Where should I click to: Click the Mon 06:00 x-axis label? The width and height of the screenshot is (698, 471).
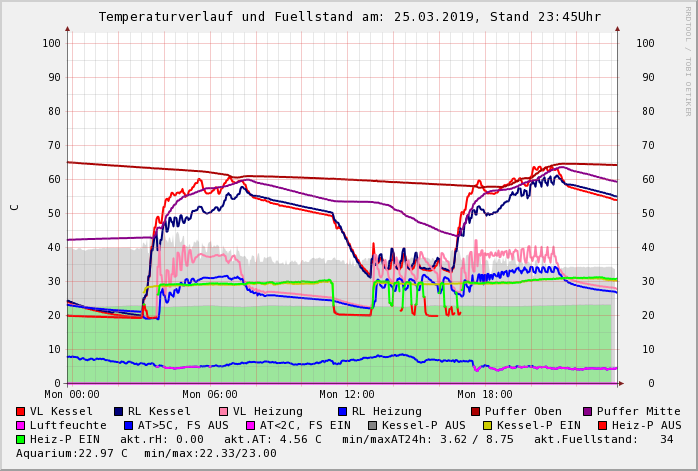(x=210, y=394)
